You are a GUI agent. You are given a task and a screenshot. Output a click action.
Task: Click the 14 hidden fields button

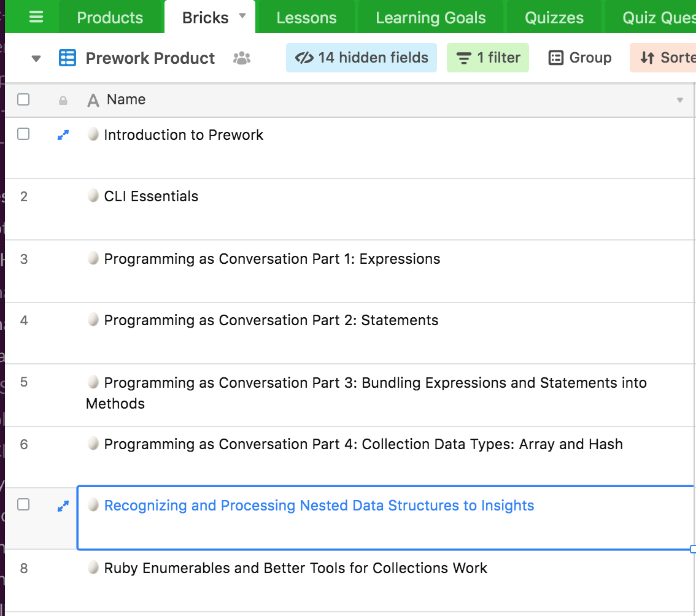[362, 58]
